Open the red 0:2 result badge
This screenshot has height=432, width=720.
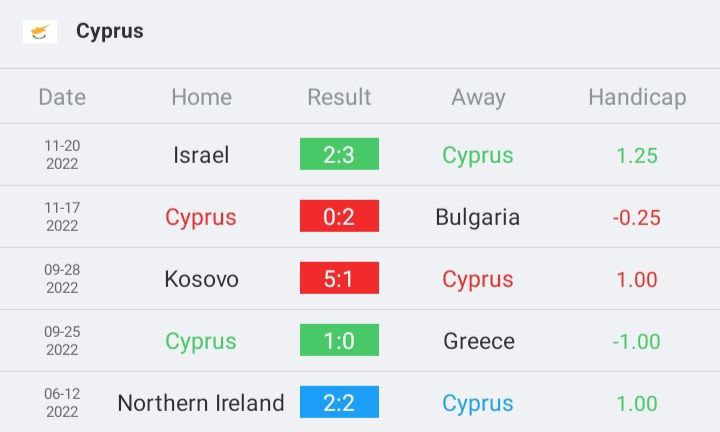[339, 216]
